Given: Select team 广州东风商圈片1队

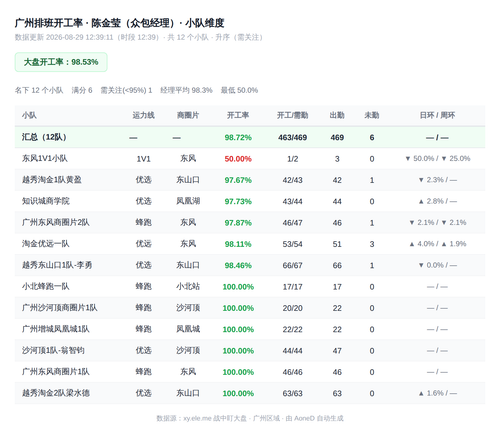Looking at the screenshot, I should 56,372.
